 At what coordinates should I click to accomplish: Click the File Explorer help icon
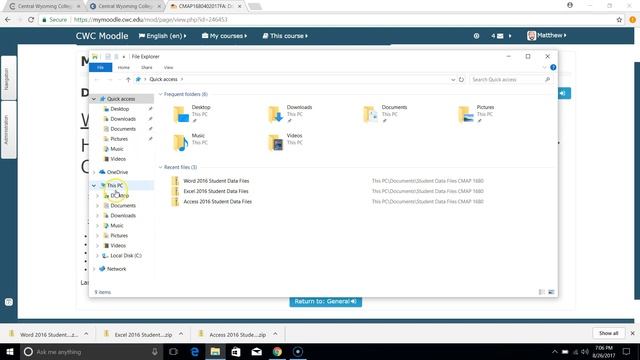[x=553, y=67]
